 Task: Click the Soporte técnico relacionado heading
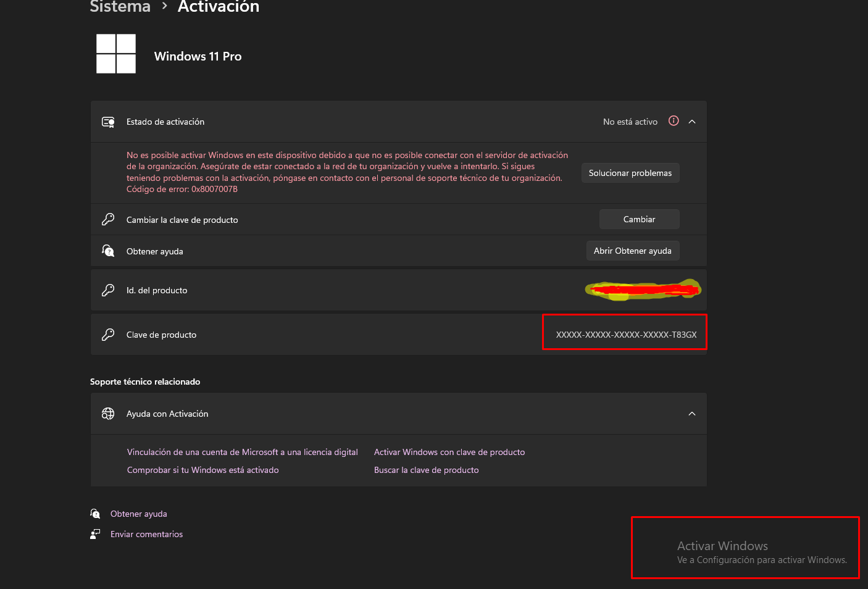click(145, 382)
